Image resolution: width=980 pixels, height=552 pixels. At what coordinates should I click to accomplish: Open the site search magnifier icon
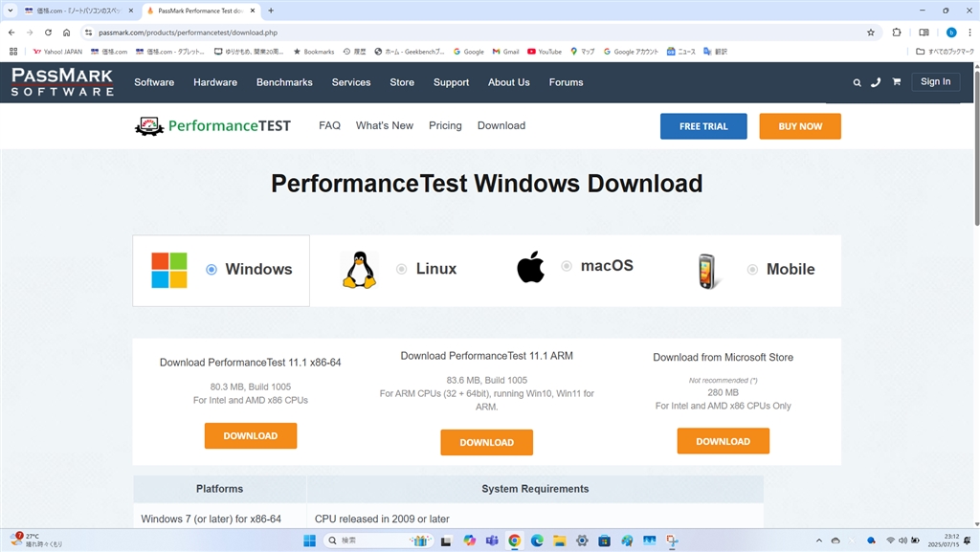(857, 82)
